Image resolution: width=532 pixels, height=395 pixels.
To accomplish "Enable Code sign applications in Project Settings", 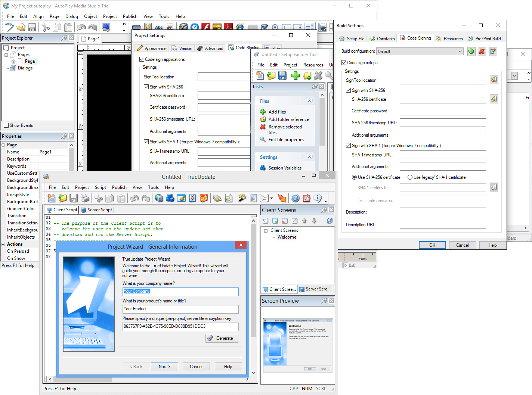I will (142, 59).
